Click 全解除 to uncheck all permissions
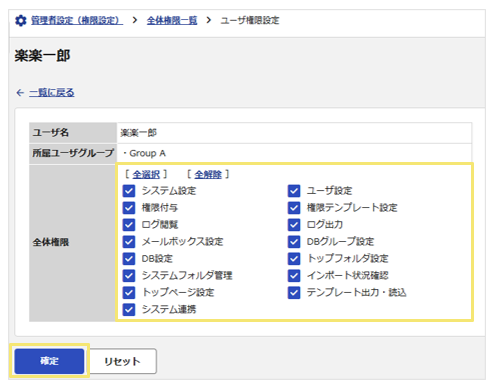The image size is (496, 392). point(208,174)
